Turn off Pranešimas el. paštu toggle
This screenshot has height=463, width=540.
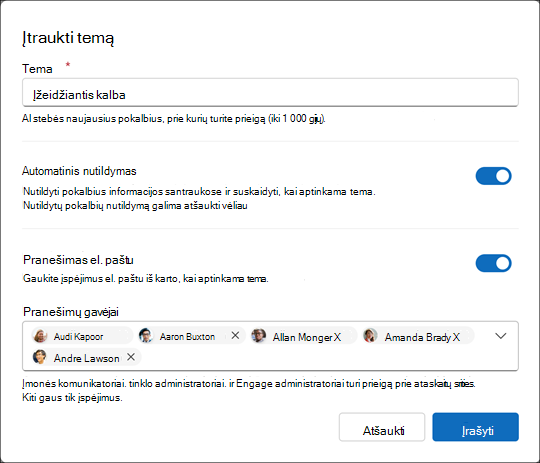coord(494,263)
